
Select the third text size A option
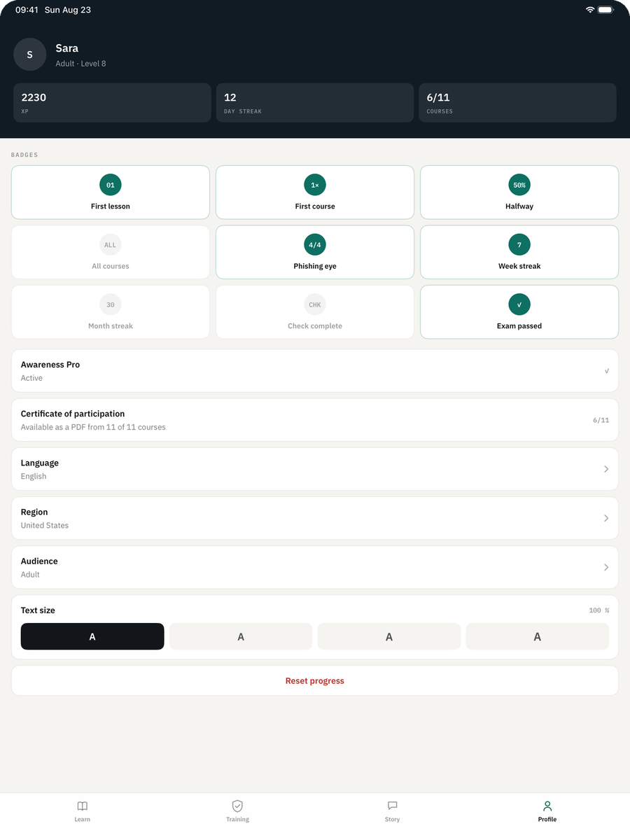click(x=389, y=636)
